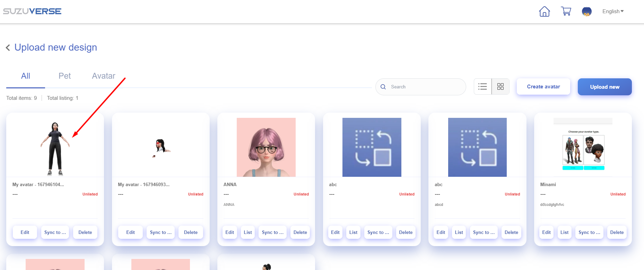Viewport: 644px width, 270px height.
Task: Click the SUZUVERSE logo
Action: click(32, 11)
